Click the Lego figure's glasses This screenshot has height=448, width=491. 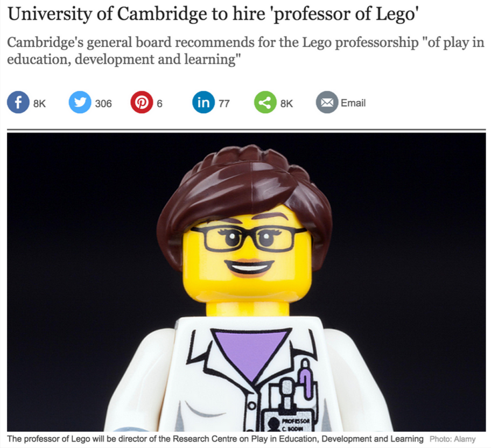pyautogui.click(x=249, y=239)
